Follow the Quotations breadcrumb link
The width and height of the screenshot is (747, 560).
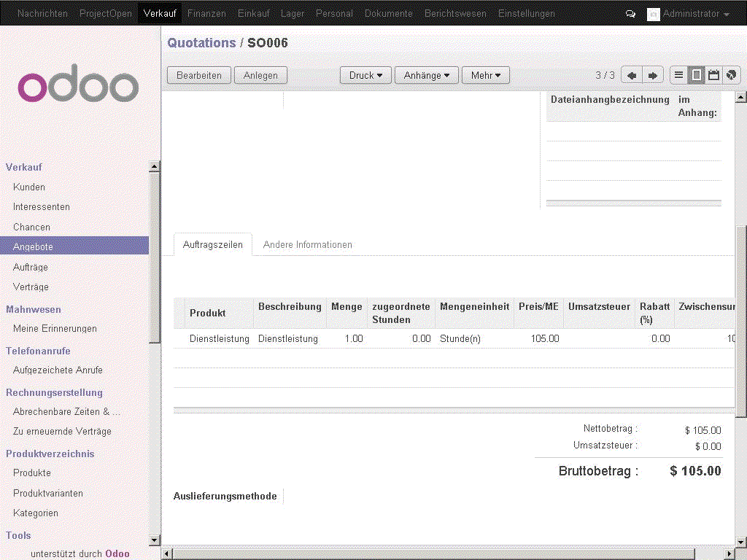(201, 43)
